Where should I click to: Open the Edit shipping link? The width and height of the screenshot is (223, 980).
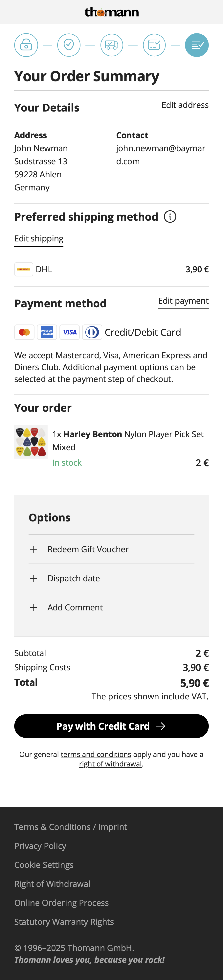pos(39,238)
